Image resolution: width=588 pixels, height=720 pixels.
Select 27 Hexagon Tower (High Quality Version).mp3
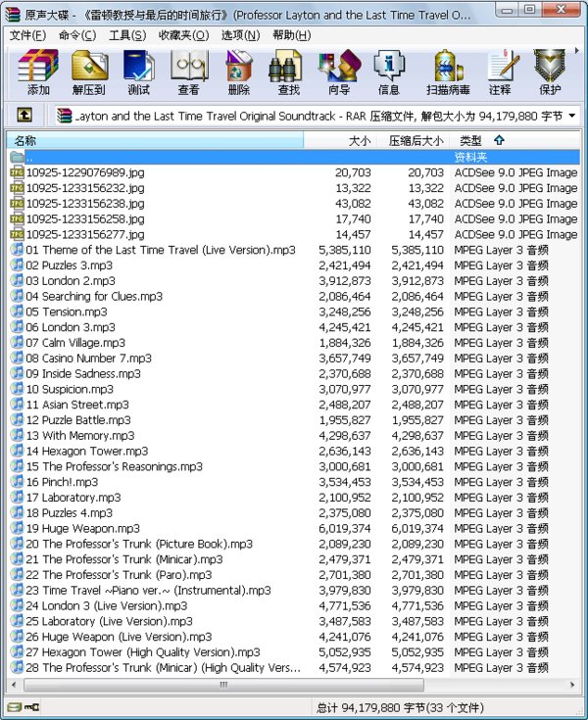pos(294,652)
